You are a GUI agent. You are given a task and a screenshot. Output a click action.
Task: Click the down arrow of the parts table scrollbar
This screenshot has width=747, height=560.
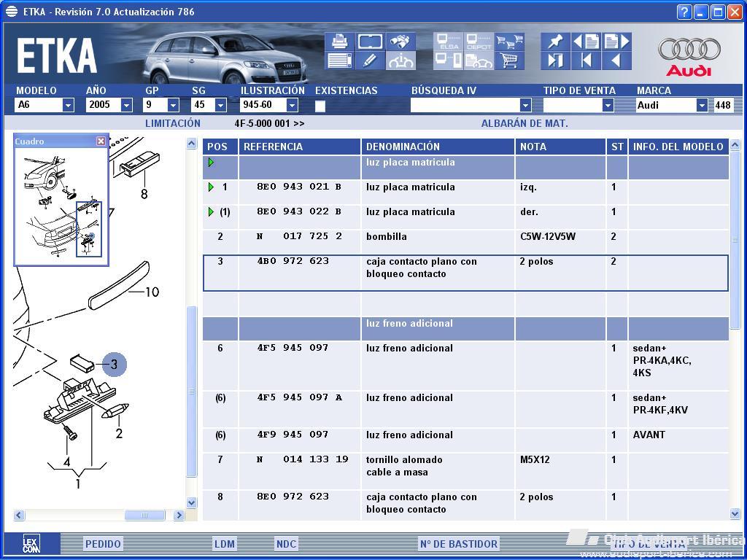coord(735,513)
